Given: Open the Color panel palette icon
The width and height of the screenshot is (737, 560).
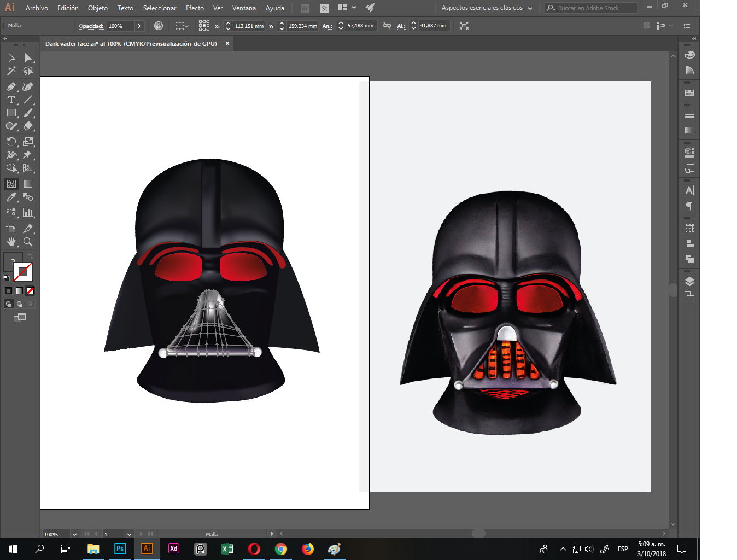Looking at the screenshot, I should [689, 55].
